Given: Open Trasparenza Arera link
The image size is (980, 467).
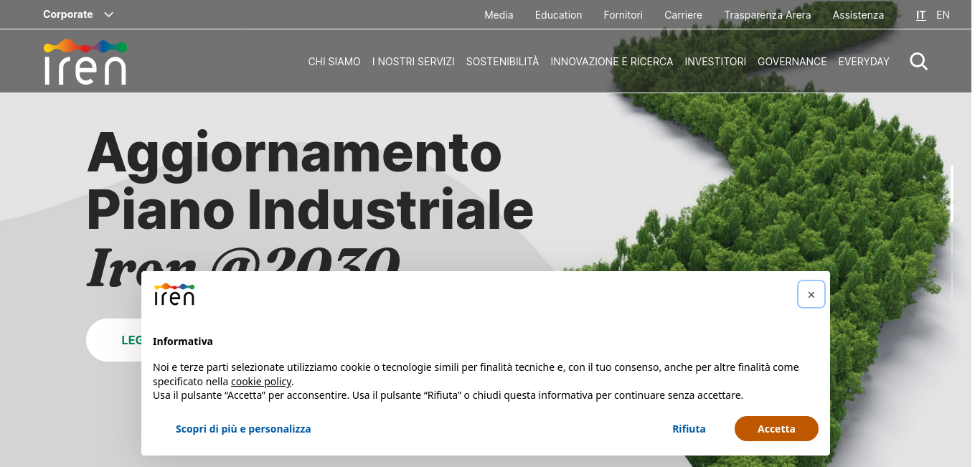Looking at the screenshot, I should coord(768,14).
